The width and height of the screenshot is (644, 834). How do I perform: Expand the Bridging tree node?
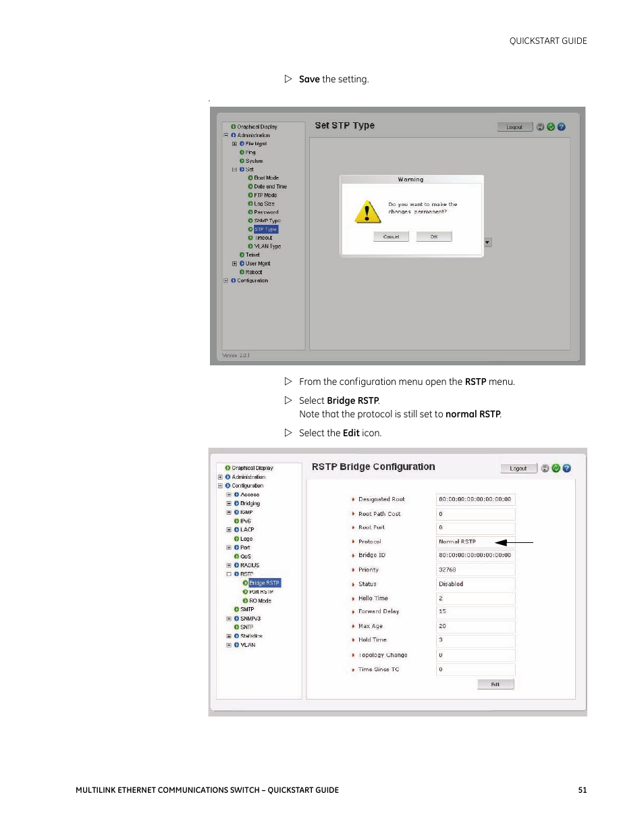tap(229, 504)
